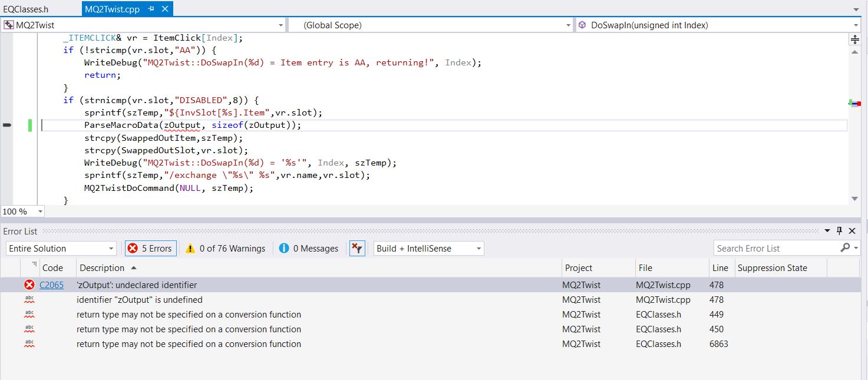Pin the MQ2Twist.cpp tab
868x380 pixels.
coord(151,9)
